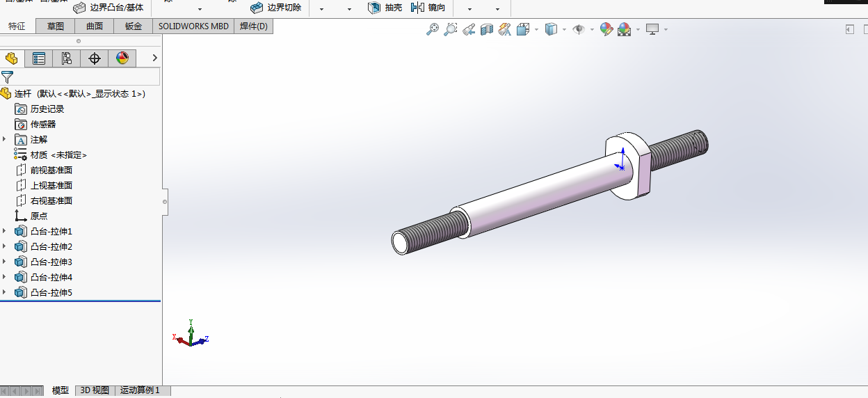Click the restore-window icon in the viewport corner
This screenshot has width=868, height=398.
point(850,29)
